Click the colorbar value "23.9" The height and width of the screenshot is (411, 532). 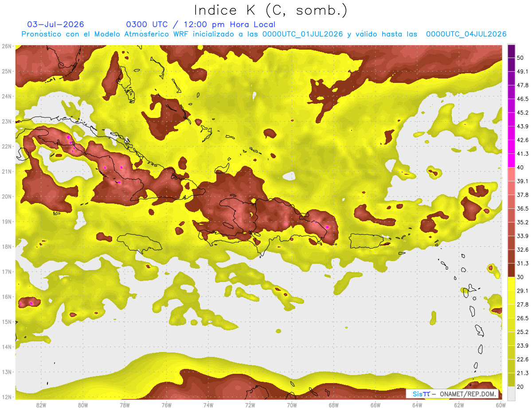pyautogui.click(x=523, y=346)
